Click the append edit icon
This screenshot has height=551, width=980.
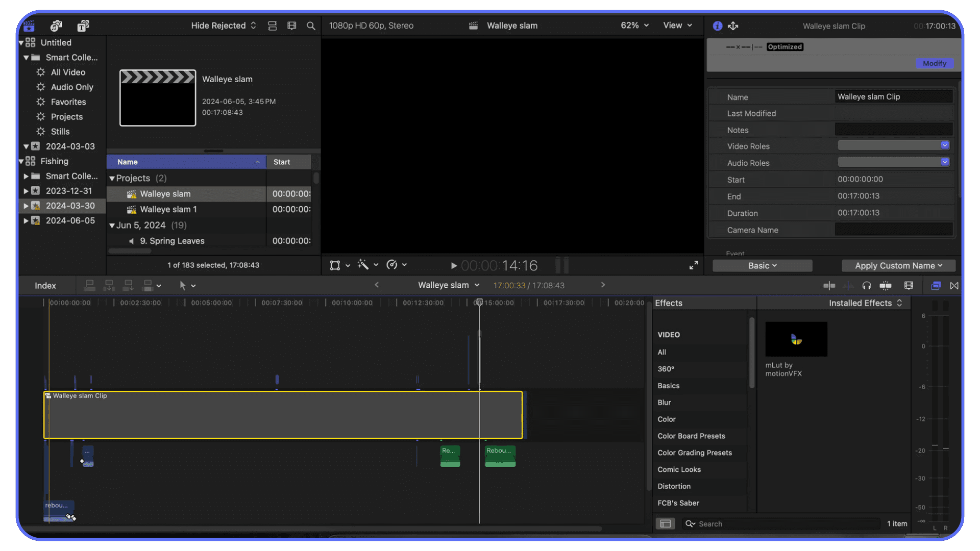[128, 285]
